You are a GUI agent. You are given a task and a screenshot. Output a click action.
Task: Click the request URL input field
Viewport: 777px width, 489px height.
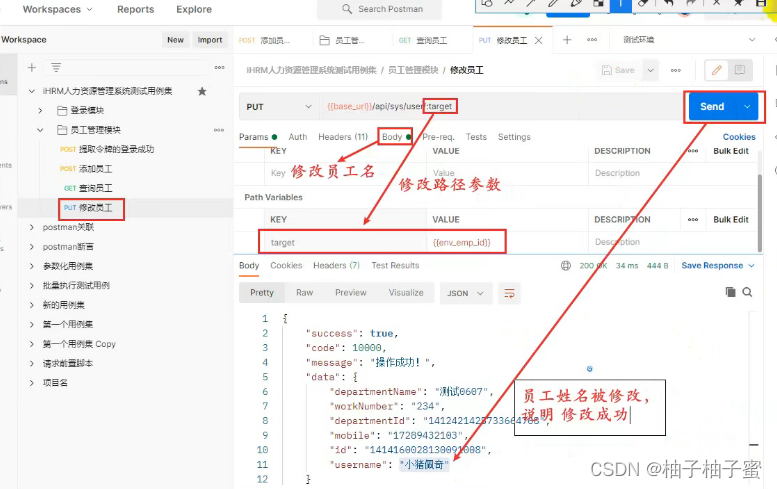(500, 107)
